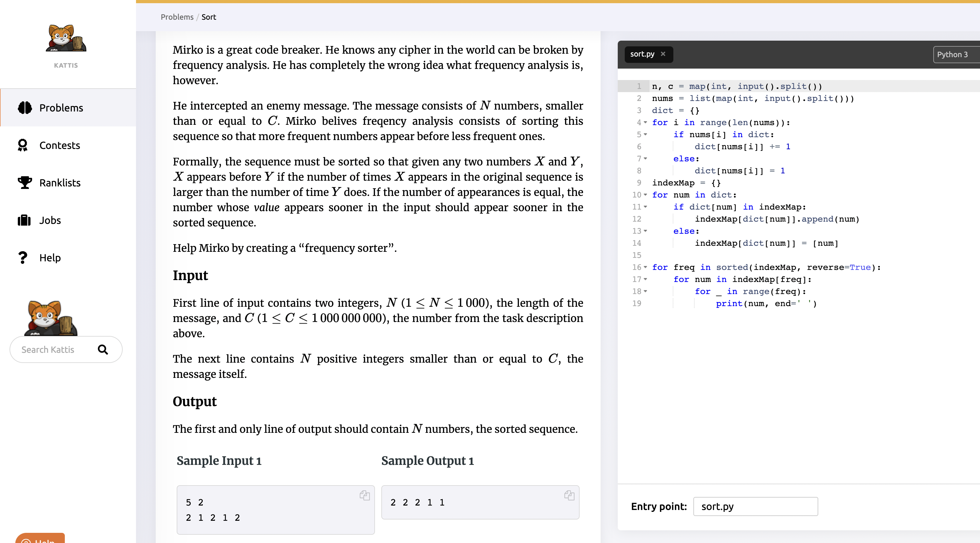Screen dimensions: 980x543
Task: Click the Problems brain icon
Action: pyautogui.click(x=25, y=108)
